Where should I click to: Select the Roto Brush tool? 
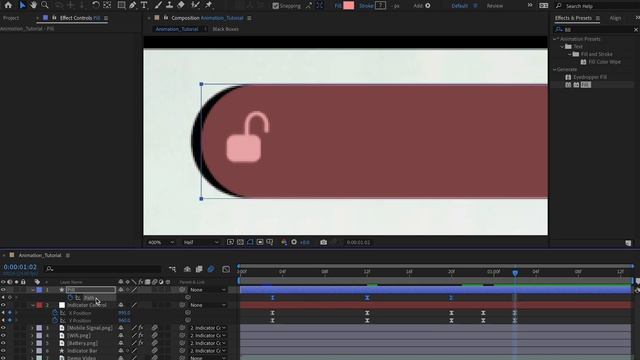pos(196,5)
